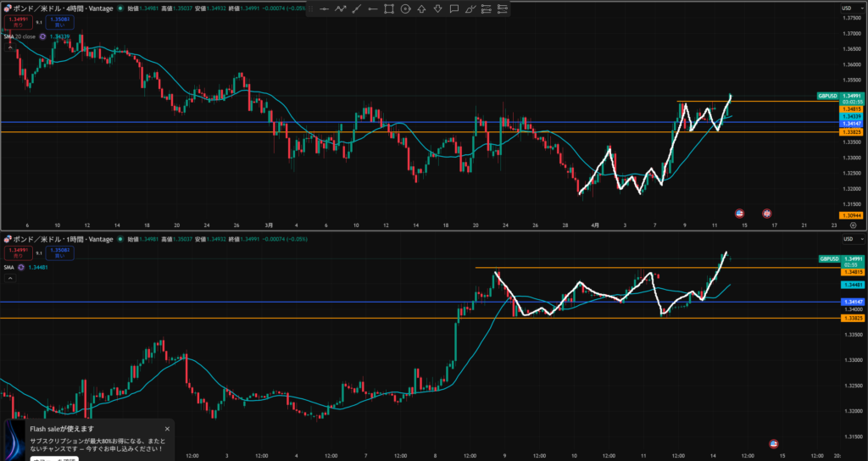Close the Flash sale notification
Viewport: 868px width, 461px height.
point(167,429)
